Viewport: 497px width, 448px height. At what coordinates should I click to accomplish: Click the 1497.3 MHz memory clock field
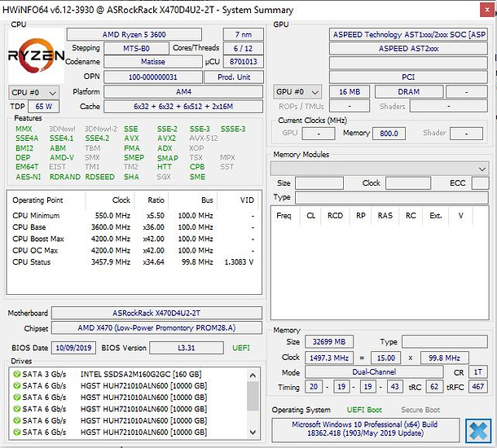click(x=329, y=358)
